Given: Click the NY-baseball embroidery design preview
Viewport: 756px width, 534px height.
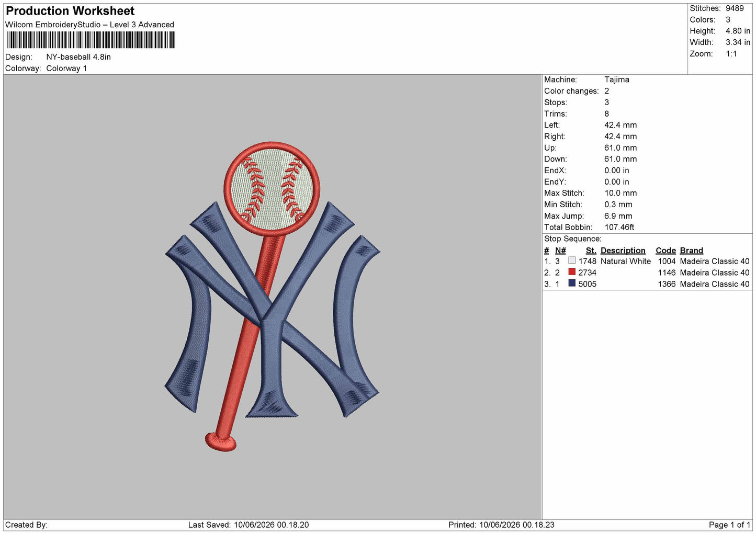Looking at the screenshot, I should tap(273, 297).
